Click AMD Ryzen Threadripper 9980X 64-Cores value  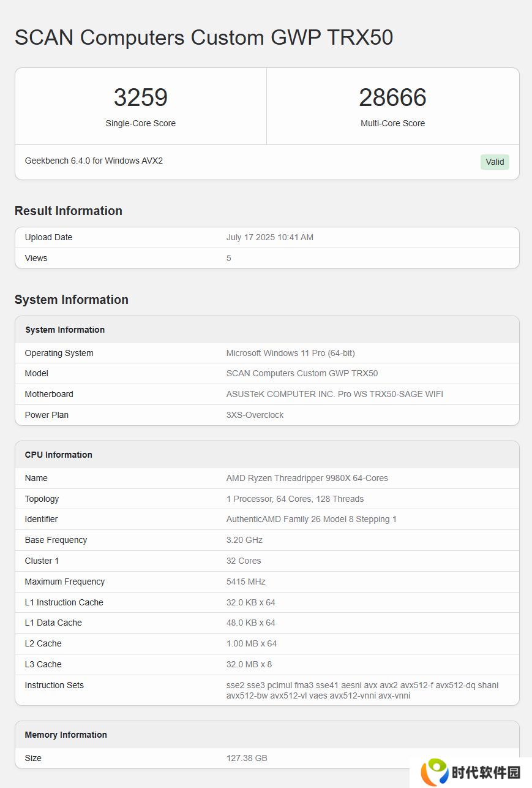click(x=307, y=478)
